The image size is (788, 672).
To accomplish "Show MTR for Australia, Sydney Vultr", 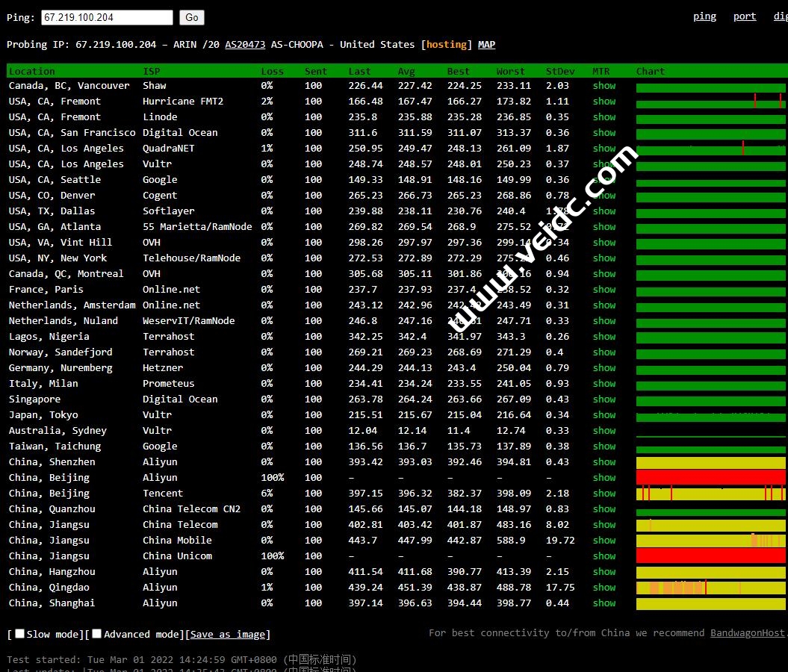I will pos(604,431).
